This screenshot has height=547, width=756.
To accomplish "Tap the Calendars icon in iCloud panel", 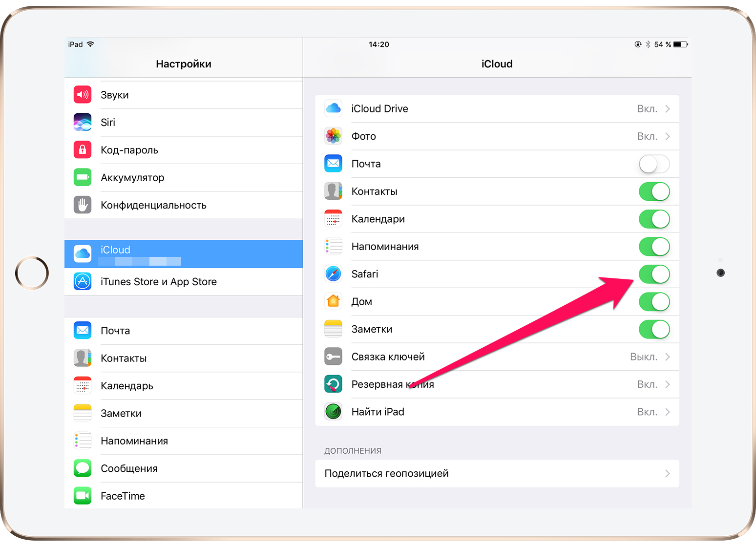I will tap(334, 219).
